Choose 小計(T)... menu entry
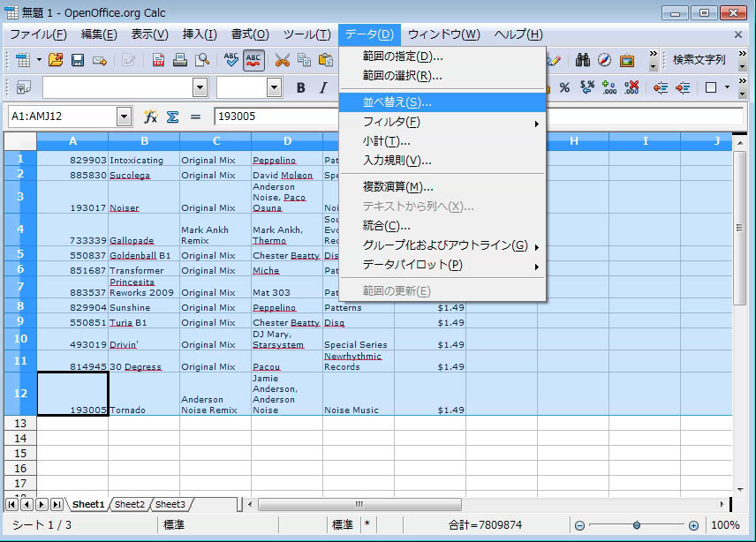The width and height of the screenshot is (756, 542). point(442,141)
